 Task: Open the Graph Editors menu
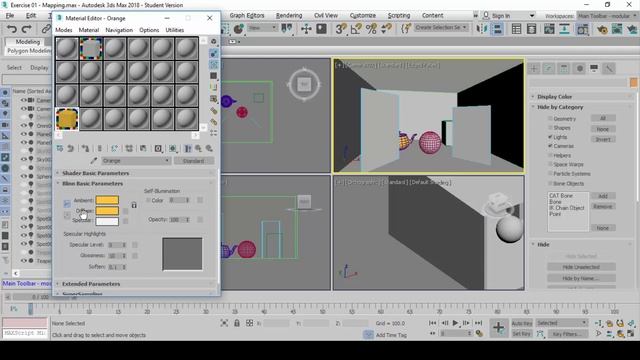click(247, 15)
